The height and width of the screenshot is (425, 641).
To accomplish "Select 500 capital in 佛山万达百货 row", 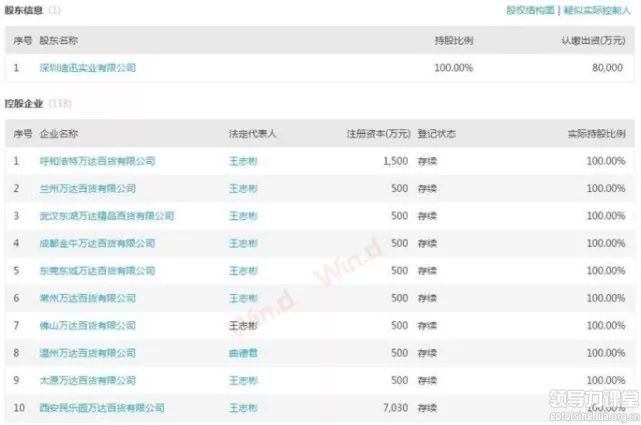I will (399, 325).
